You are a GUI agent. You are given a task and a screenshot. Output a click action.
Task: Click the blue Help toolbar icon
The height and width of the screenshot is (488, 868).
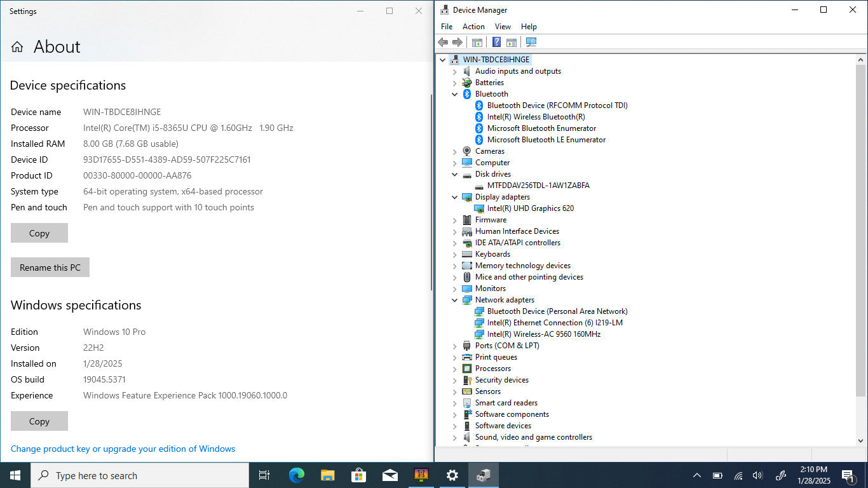click(496, 43)
